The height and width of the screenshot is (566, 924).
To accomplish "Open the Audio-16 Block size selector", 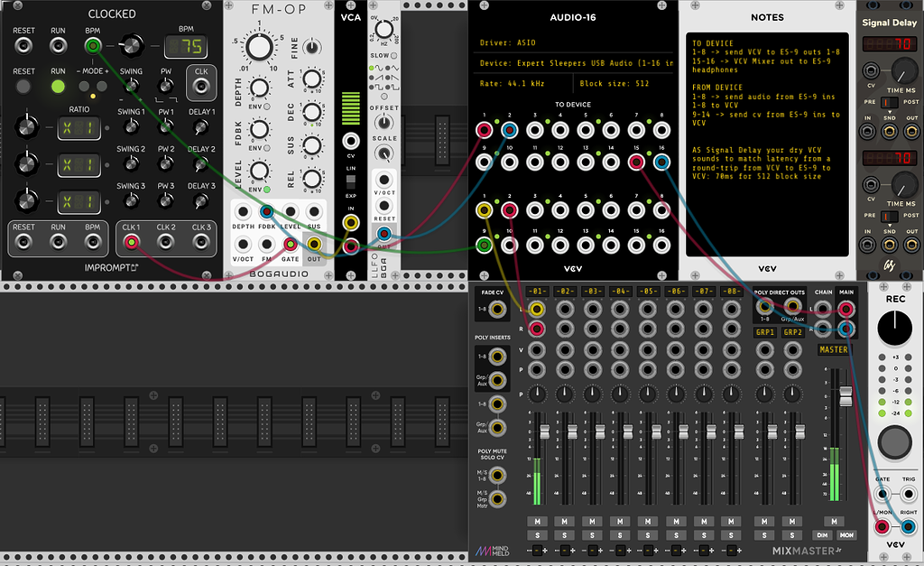I will point(624,84).
